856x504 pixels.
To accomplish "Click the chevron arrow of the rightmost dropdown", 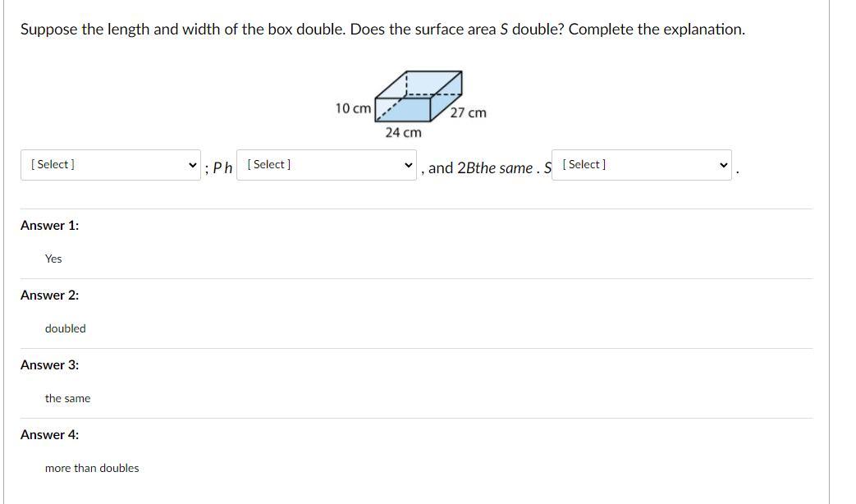I will 723,165.
